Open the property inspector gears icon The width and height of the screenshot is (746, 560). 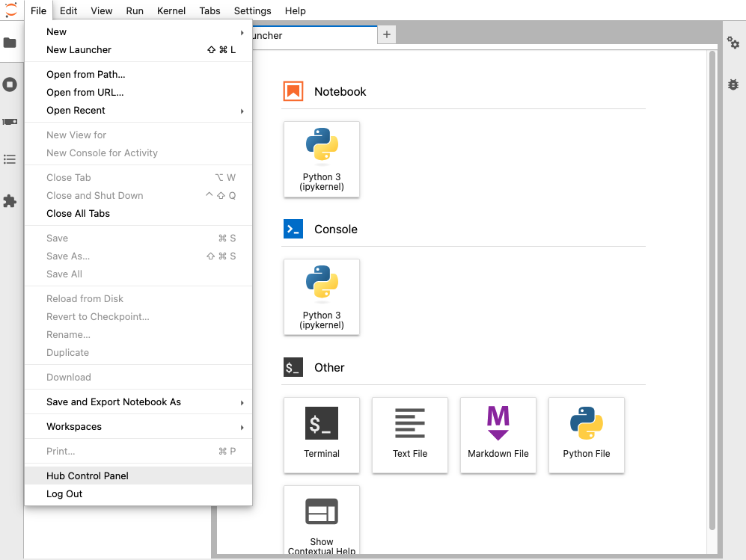point(733,43)
